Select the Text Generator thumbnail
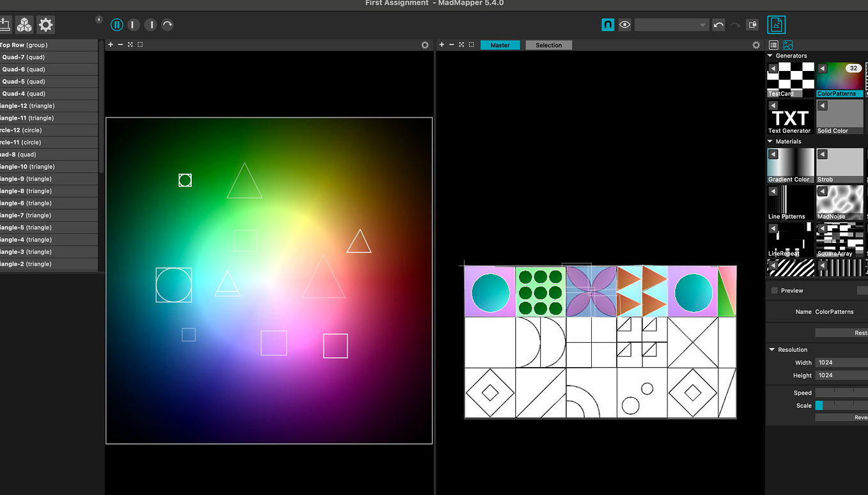This screenshot has height=495, width=868. click(x=791, y=117)
